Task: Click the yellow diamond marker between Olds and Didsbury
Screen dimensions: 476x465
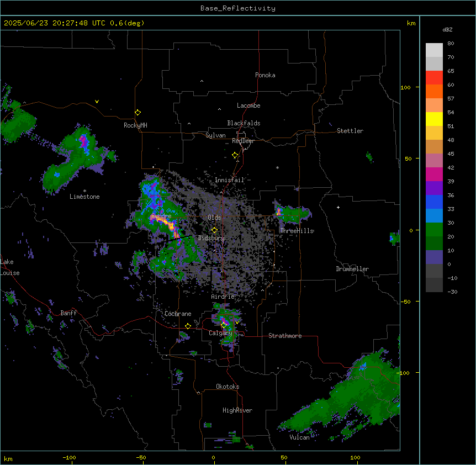Action: click(214, 230)
